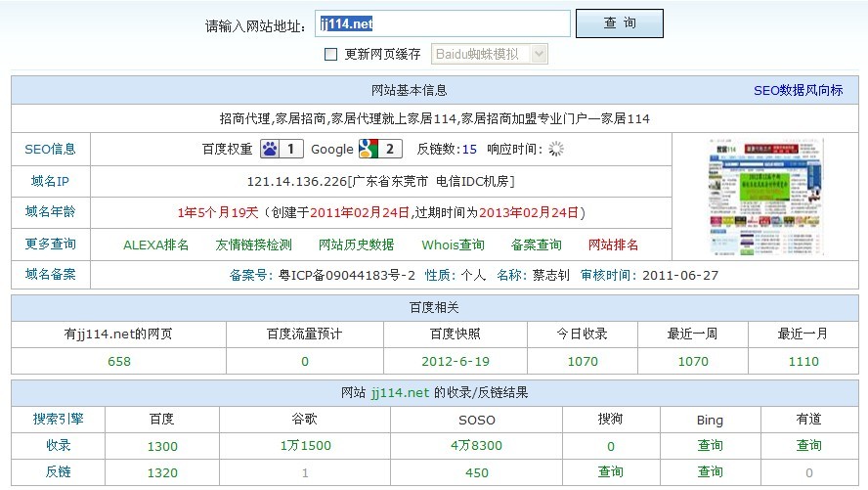Click the Baidu weight value 1
Viewport: 868px width, 490px height.
tap(290, 149)
